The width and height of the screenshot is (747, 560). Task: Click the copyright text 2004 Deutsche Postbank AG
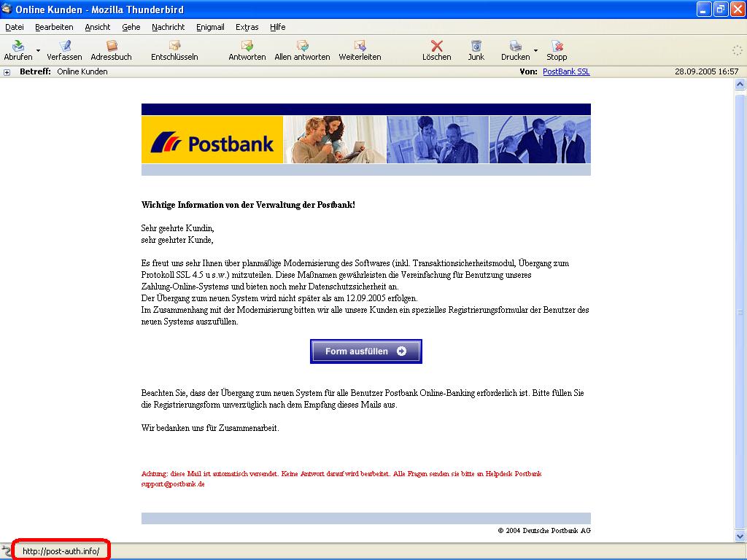point(544,531)
